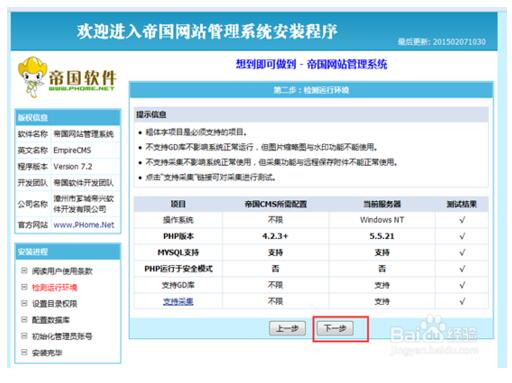Image resolution: width=512 pixels, height=383 pixels.
Task: Click the 版权信息 panel header
Action: 68,117
